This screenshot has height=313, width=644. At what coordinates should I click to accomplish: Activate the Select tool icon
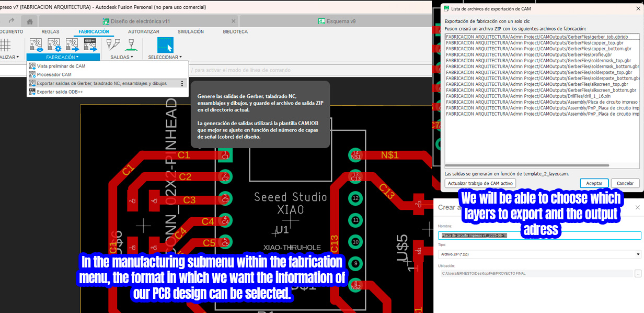click(165, 44)
